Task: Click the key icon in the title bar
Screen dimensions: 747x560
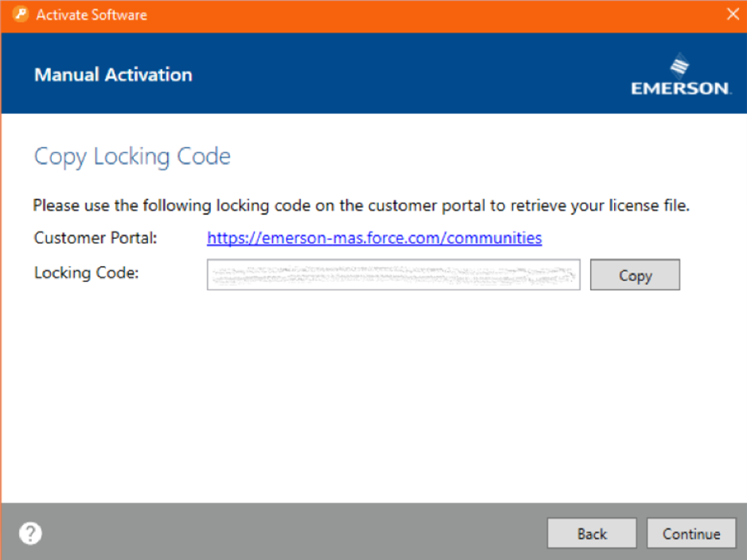Action: point(20,14)
